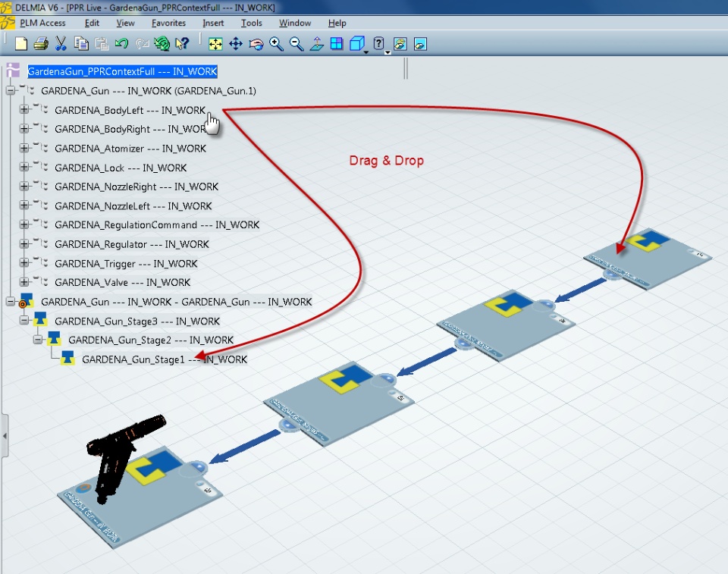Click the What's This help cursor icon
728x574 pixels.
click(x=182, y=44)
